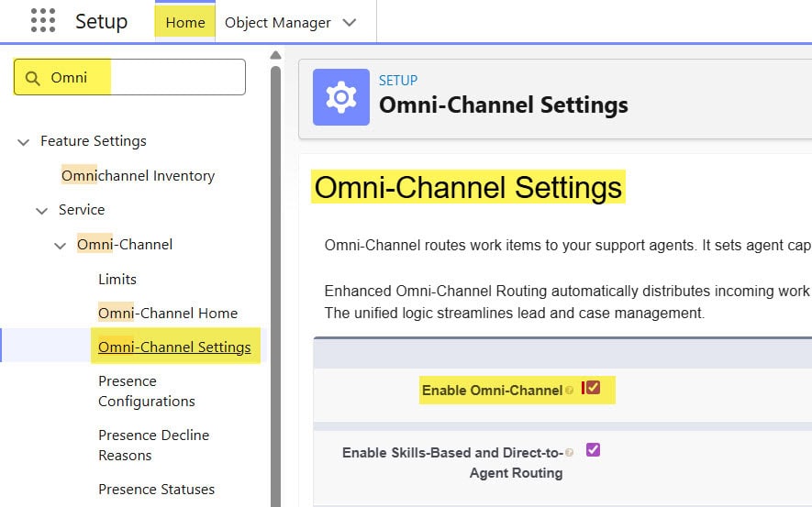Click the Quick Find search field
The image size is (812, 507).
129,77
